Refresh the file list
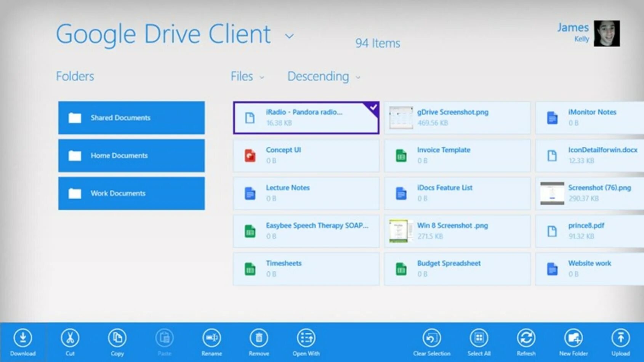This screenshot has height=362, width=644. click(526, 338)
